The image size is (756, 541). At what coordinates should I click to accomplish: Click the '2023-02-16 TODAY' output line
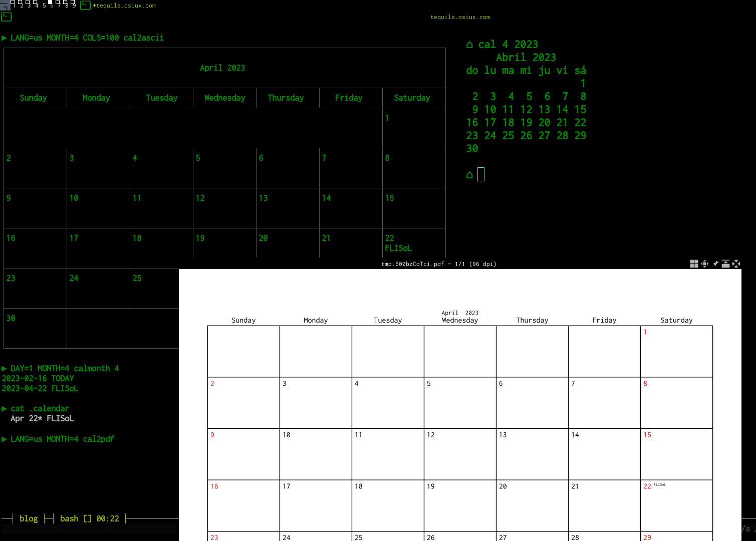tap(38, 378)
